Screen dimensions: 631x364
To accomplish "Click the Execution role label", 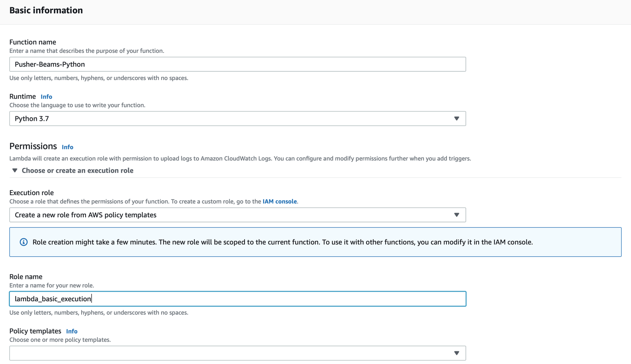I will [x=32, y=193].
